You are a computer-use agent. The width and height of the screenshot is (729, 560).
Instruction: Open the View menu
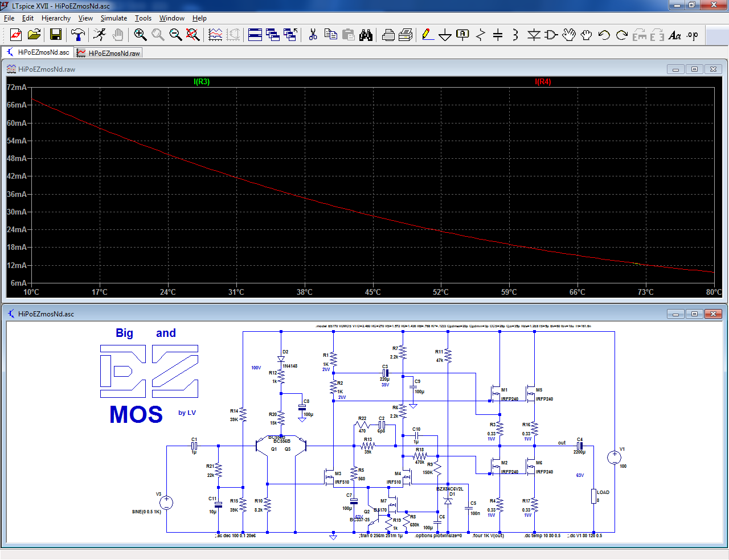click(85, 18)
